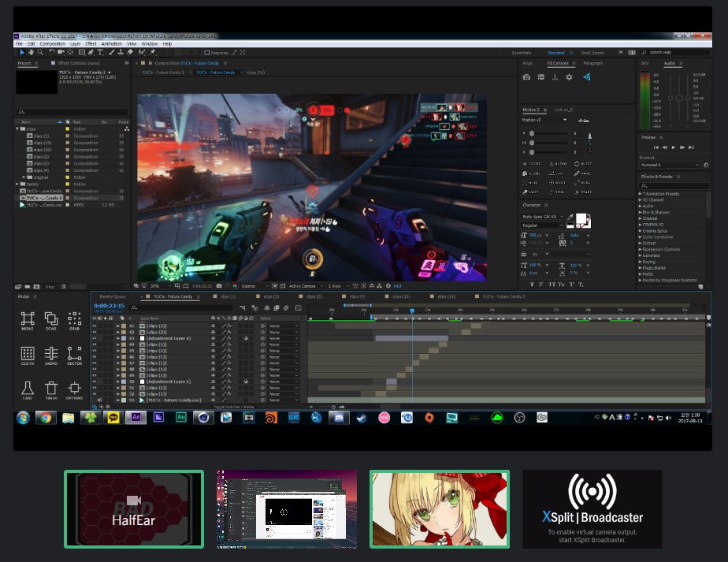This screenshot has width=728, height=562.
Task: Expand layer 43 Adjustment Layer 2 properties
Action: [118, 339]
